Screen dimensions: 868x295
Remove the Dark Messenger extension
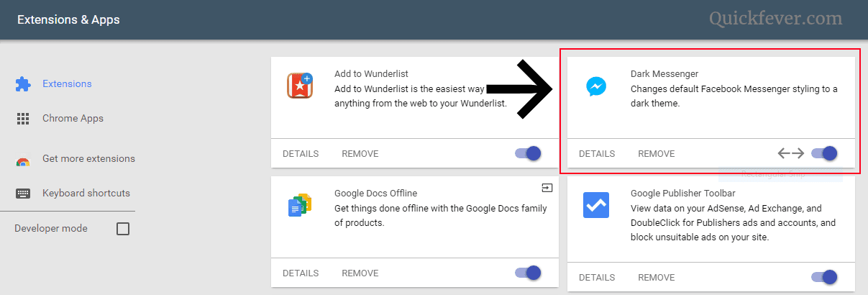(656, 153)
